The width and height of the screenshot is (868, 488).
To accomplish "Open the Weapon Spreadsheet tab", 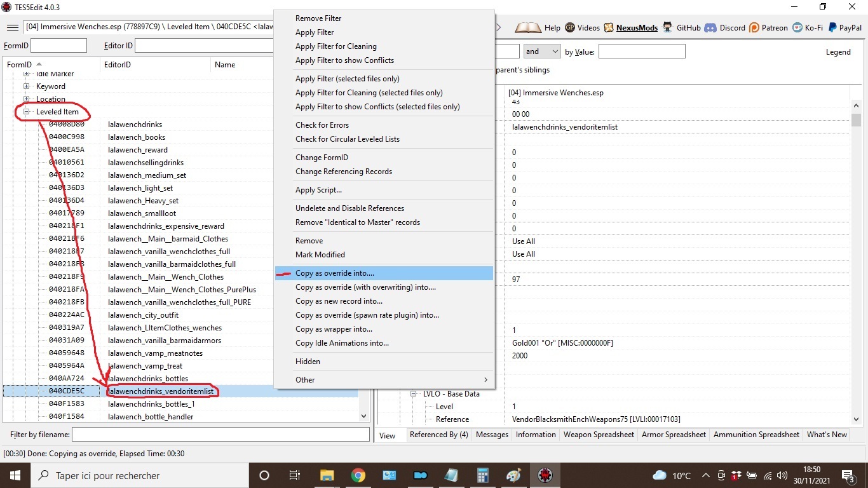I will coord(599,435).
